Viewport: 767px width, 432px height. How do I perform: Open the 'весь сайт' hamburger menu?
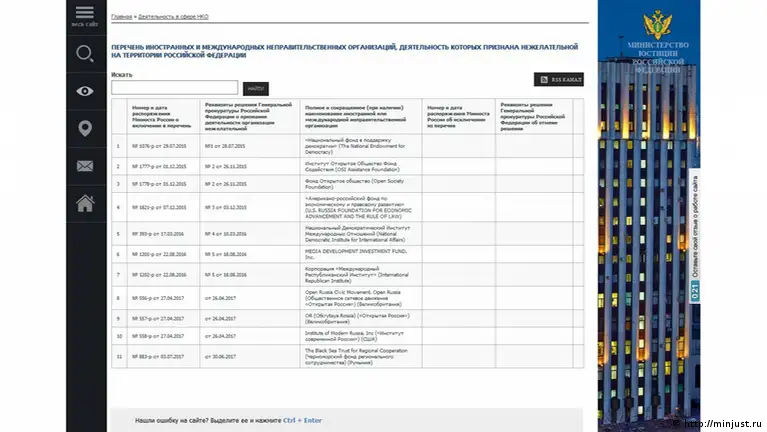point(85,15)
